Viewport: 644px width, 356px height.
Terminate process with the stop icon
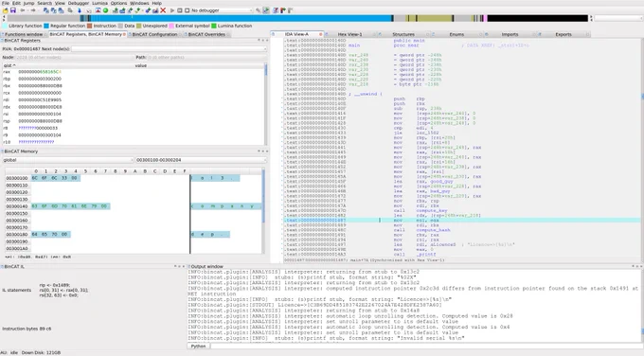point(187,10)
